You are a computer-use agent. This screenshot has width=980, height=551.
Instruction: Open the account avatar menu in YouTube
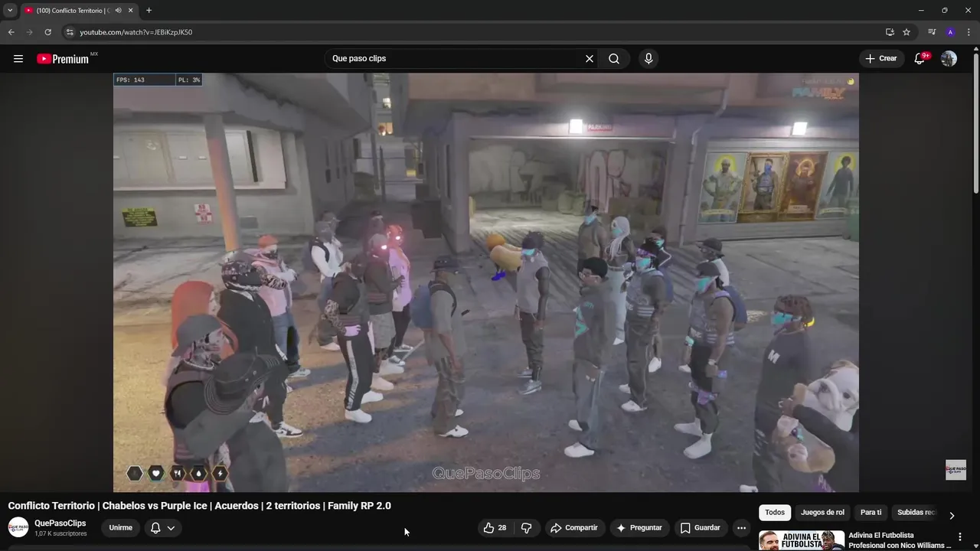[x=949, y=59]
